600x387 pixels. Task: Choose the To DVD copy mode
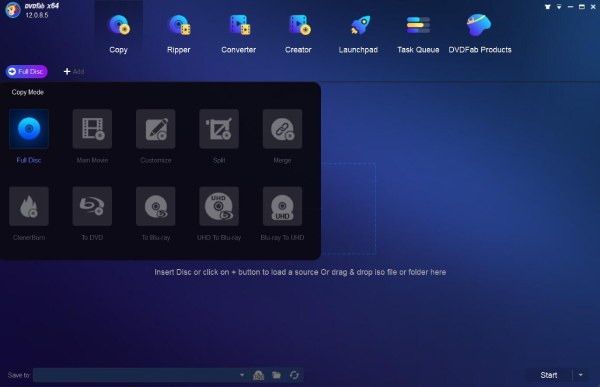(92, 206)
